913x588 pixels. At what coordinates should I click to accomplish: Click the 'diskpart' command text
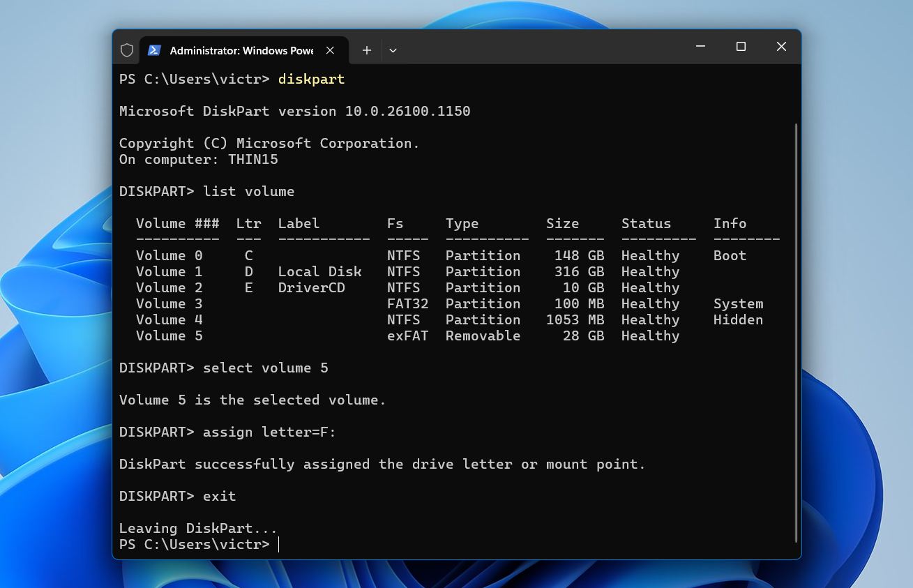point(312,79)
